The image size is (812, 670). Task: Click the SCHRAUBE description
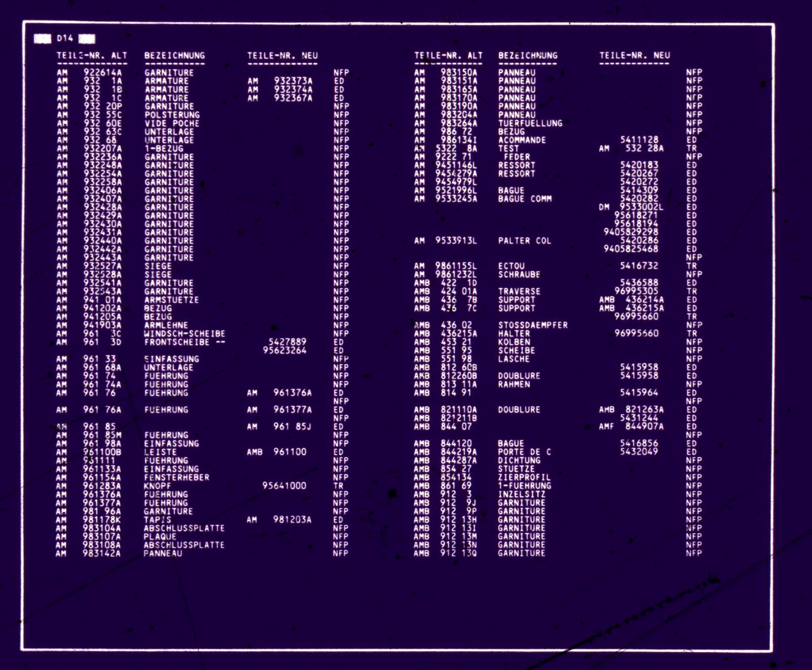coord(520,274)
